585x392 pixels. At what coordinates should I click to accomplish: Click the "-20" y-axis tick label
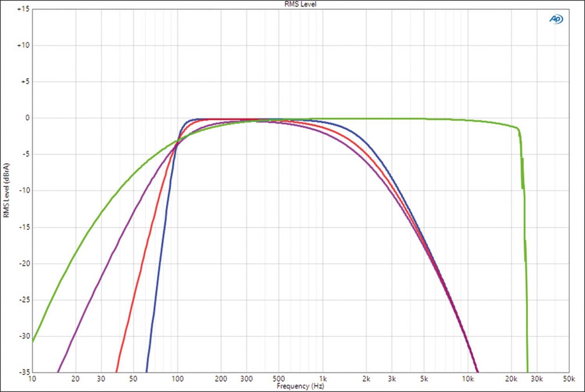[x=24, y=263]
